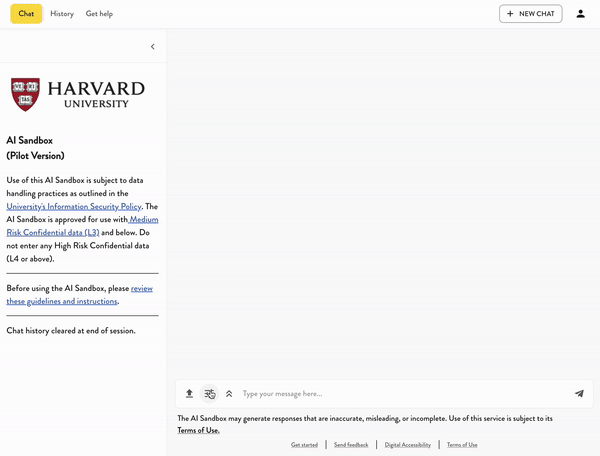Collapse the sidebar with left chevron
Viewport: 600px width, 456px height.
tap(152, 47)
